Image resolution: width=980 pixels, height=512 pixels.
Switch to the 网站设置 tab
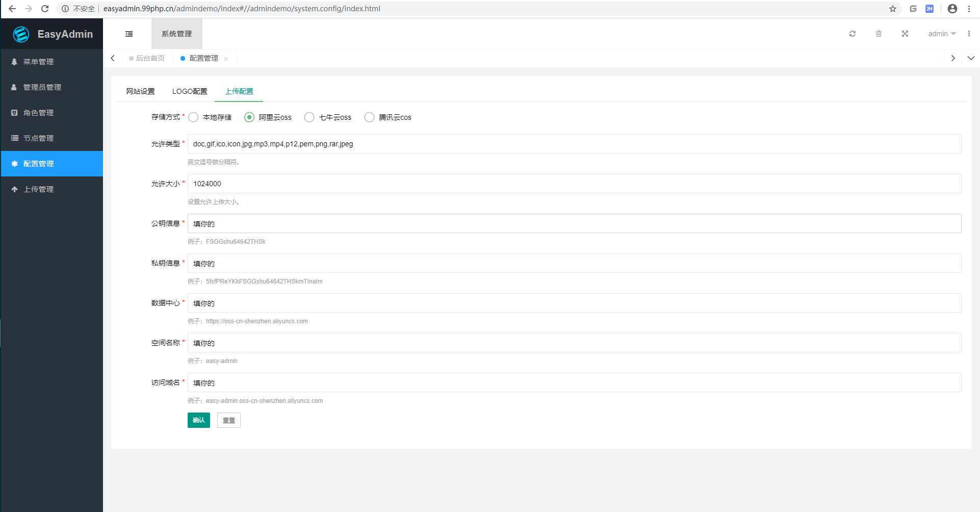click(140, 91)
